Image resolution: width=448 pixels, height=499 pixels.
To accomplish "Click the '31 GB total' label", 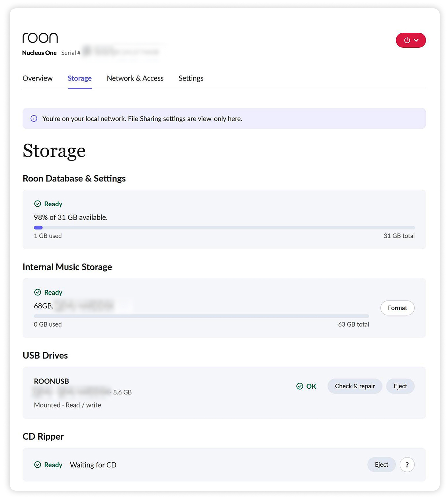I will pyautogui.click(x=399, y=236).
